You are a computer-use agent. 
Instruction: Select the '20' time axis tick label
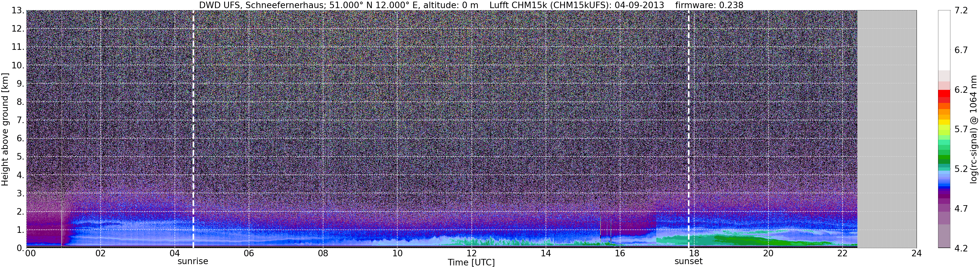pyautogui.click(x=768, y=253)
